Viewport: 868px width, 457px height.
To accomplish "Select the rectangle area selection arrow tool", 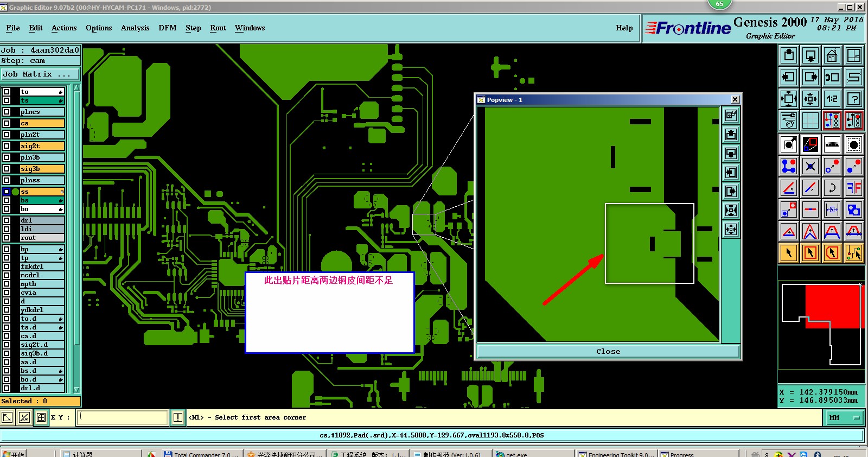I will (x=810, y=252).
